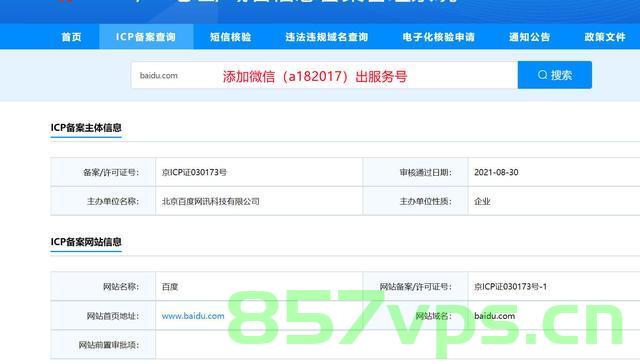Click the ICP备案主体信息 section heading

point(86,128)
